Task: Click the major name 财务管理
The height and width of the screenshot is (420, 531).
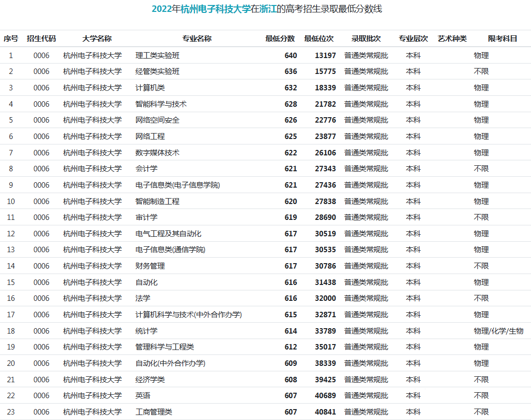Action: [x=150, y=266]
